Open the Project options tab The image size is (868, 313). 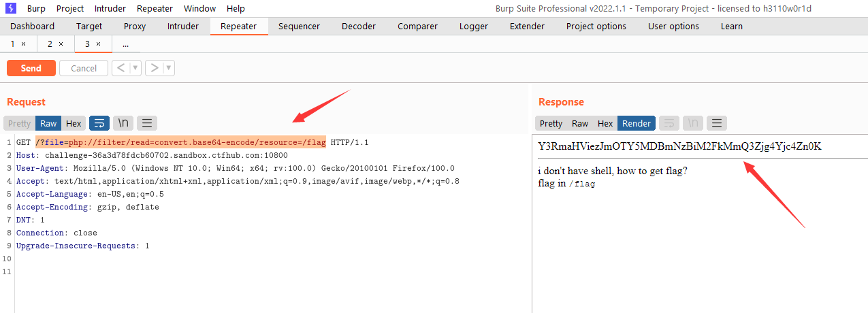coord(596,27)
